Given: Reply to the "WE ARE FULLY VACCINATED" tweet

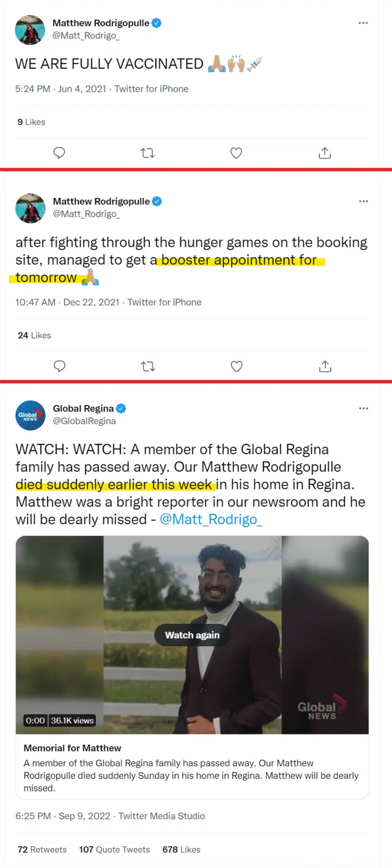Looking at the screenshot, I should (59, 153).
